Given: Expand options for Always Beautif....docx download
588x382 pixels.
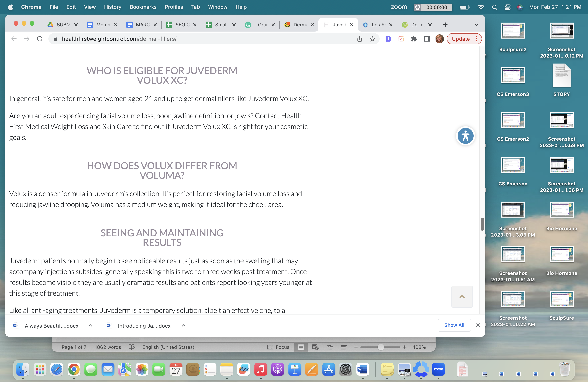Looking at the screenshot, I should pyautogui.click(x=90, y=325).
